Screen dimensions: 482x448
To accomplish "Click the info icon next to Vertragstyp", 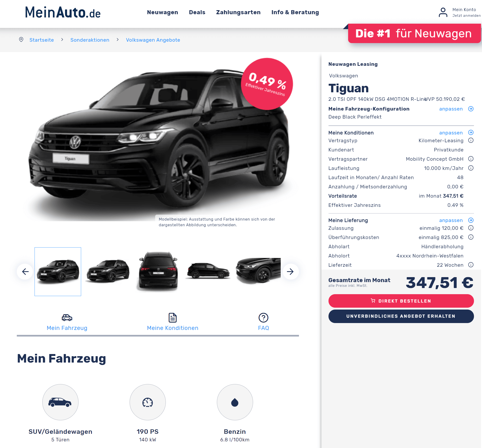I will (471, 140).
